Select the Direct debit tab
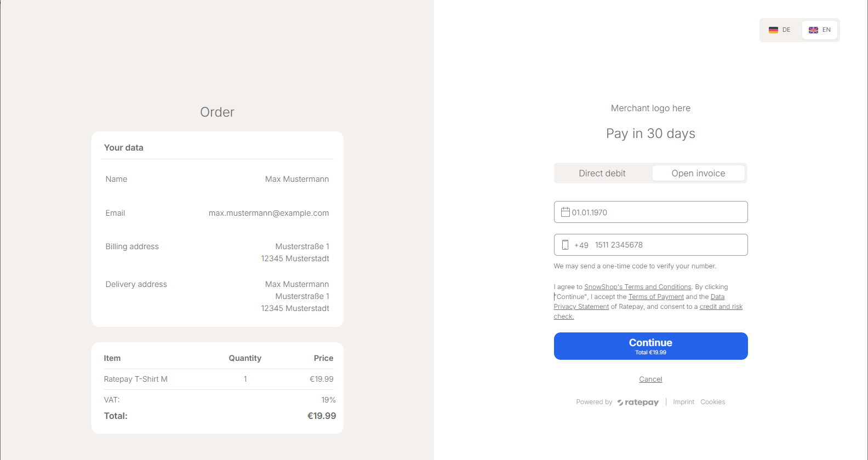The image size is (868, 460). pyautogui.click(x=602, y=173)
